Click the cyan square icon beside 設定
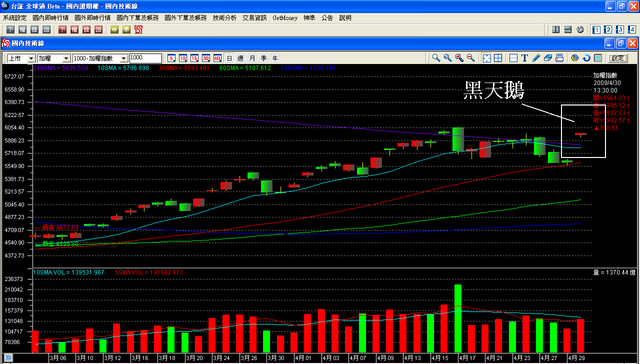The width and height of the screenshot is (640, 364). [598, 58]
